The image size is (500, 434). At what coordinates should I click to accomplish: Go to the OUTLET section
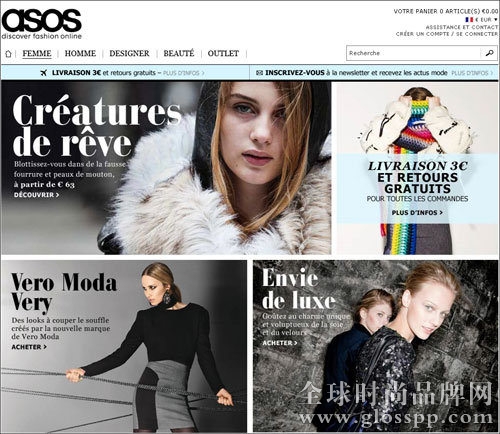(223, 53)
